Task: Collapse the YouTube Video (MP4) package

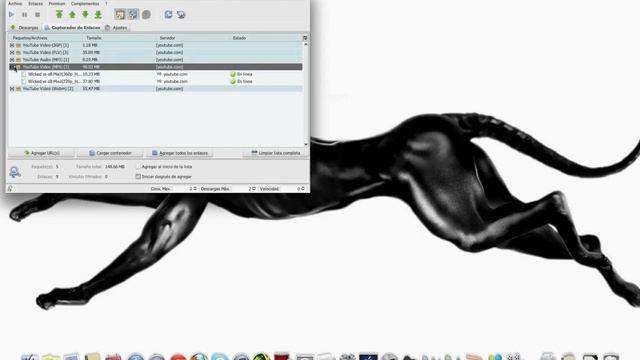Action: tap(12, 67)
